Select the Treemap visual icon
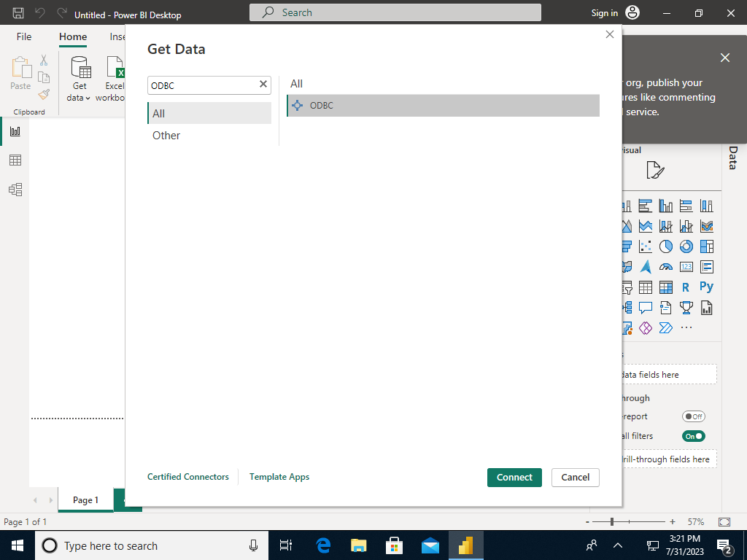This screenshot has height=560, width=747. pyautogui.click(x=706, y=246)
